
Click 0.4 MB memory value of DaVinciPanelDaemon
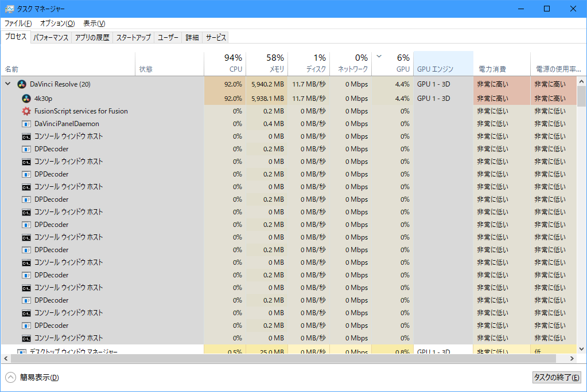click(x=267, y=124)
